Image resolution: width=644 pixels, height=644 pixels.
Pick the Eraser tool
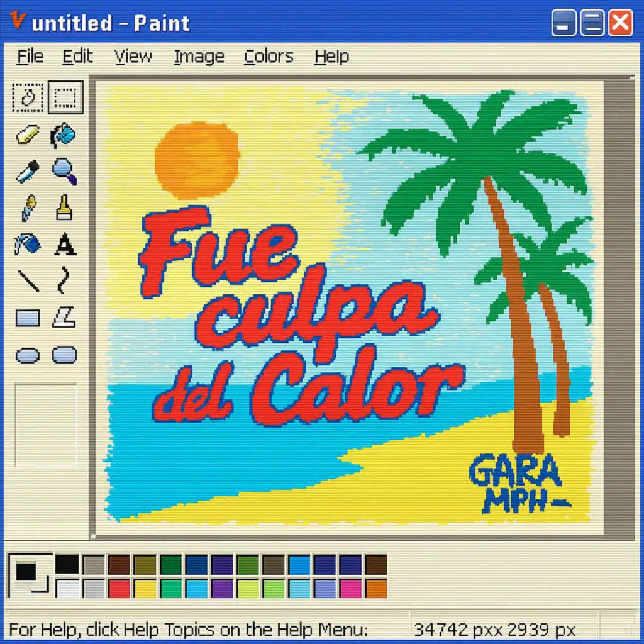click(x=28, y=135)
